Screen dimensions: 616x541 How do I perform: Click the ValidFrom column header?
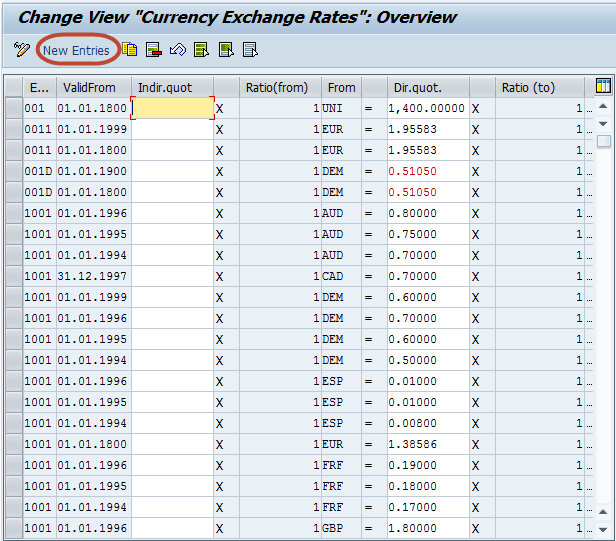click(93, 87)
